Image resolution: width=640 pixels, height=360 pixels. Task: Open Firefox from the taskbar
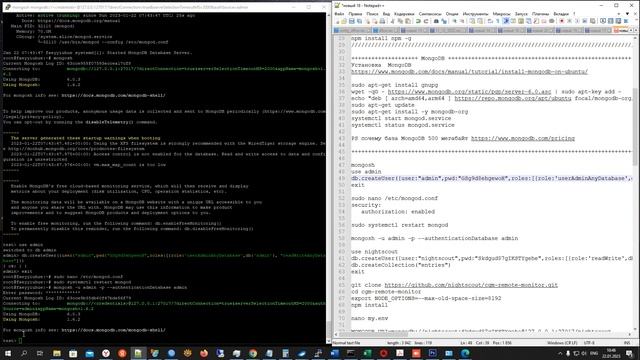204,353
